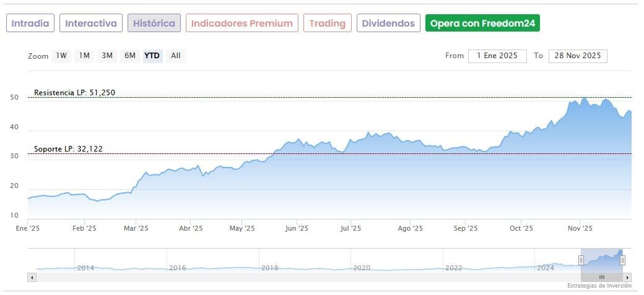Click the right navigator range handle

coord(622,260)
